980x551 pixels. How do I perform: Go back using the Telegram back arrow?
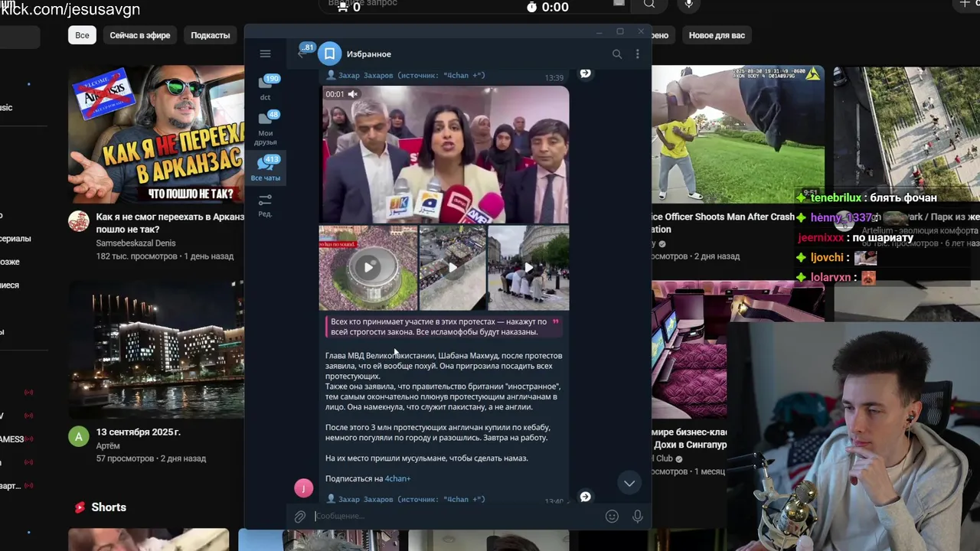pos(301,54)
